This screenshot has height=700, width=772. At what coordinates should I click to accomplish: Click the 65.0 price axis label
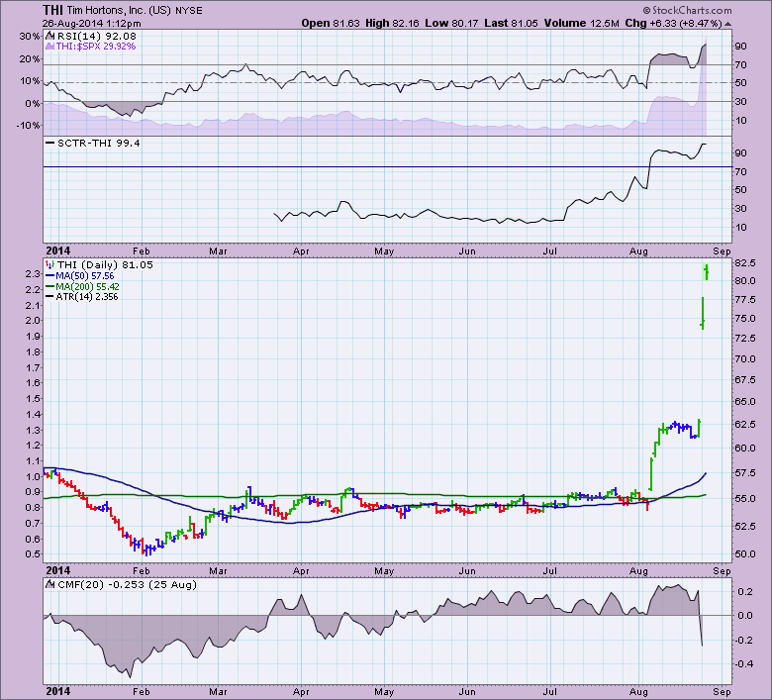(x=745, y=401)
